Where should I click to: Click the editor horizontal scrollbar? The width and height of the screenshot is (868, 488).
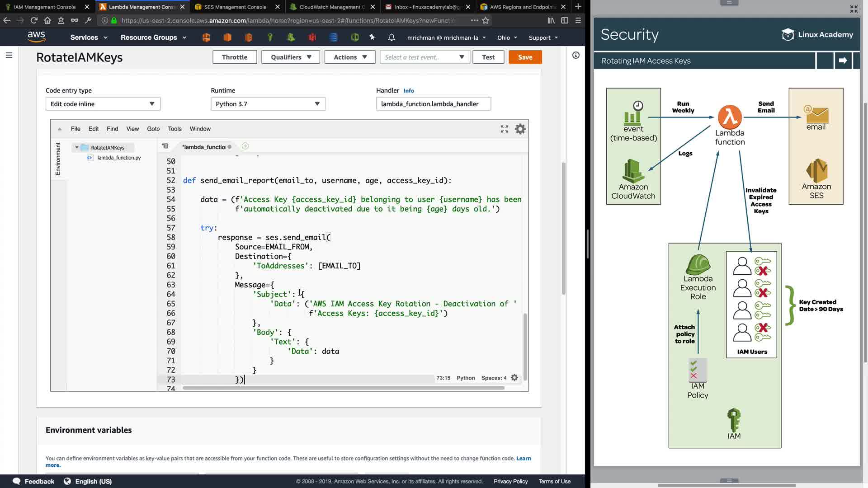point(344,388)
